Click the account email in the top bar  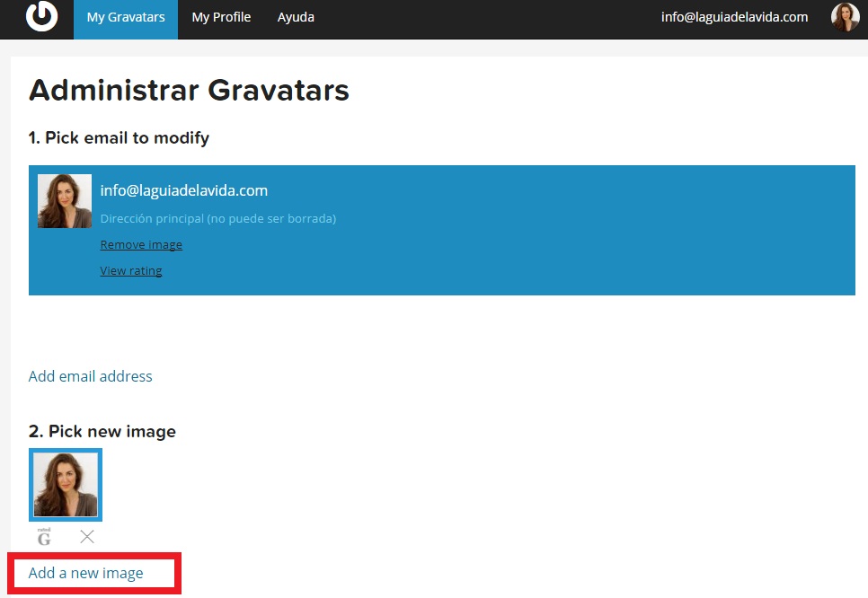[734, 17]
